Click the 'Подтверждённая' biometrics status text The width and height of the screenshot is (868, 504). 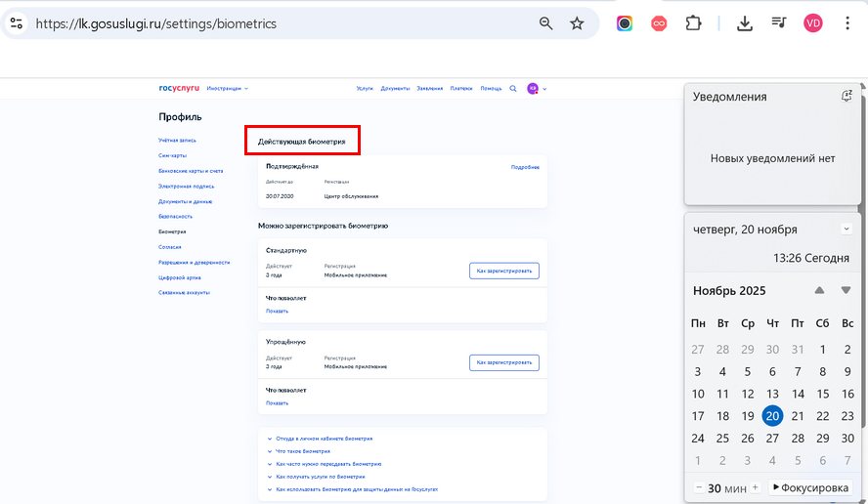click(x=291, y=166)
